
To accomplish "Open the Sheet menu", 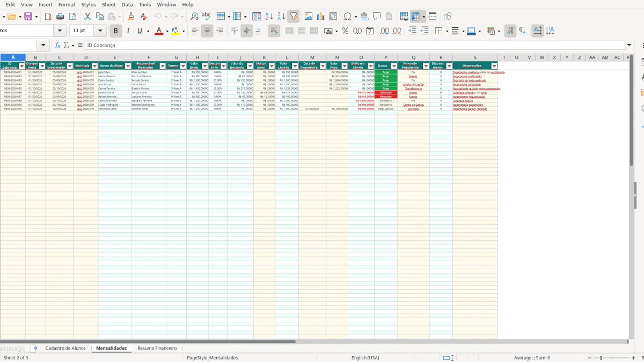I will click(x=109, y=4).
